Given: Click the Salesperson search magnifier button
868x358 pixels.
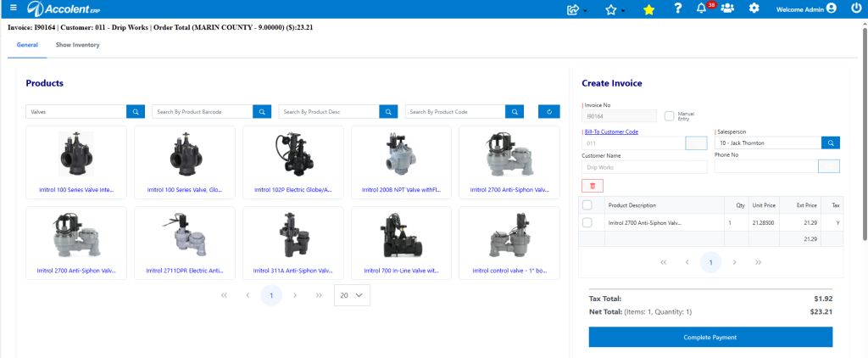Looking at the screenshot, I should [831, 143].
